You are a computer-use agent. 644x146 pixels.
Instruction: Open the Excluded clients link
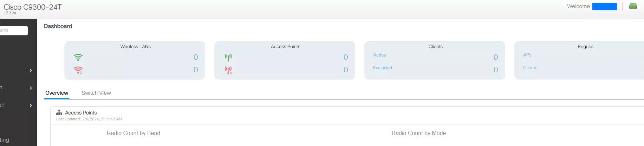pos(382,68)
